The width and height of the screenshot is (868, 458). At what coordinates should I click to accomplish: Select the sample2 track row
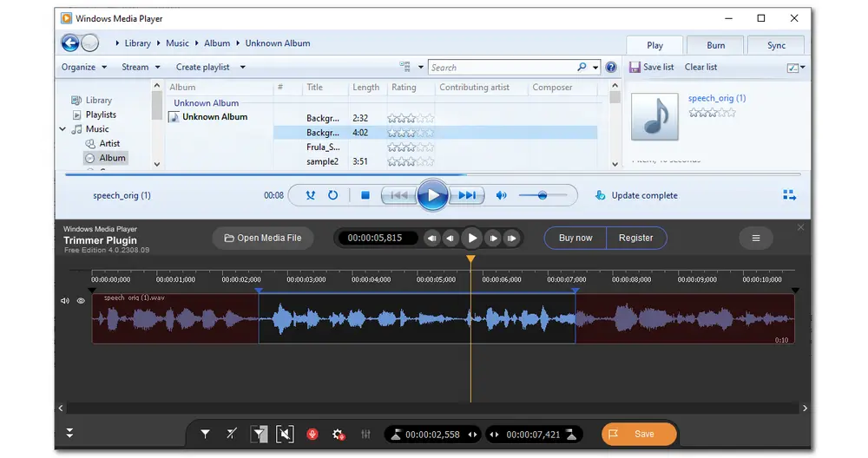pyautogui.click(x=435, y=161)
